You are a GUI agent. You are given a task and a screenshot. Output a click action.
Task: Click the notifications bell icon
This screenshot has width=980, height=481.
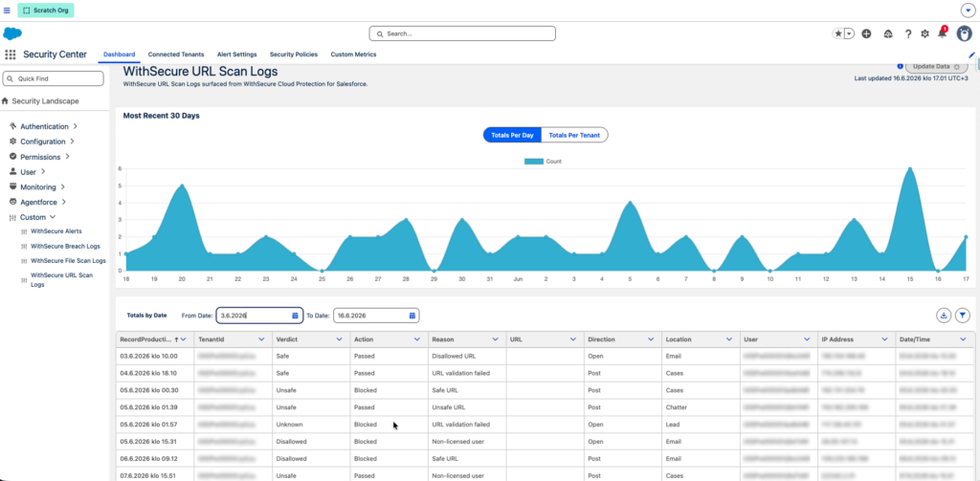pyautogui.click(x=942, y=33)
